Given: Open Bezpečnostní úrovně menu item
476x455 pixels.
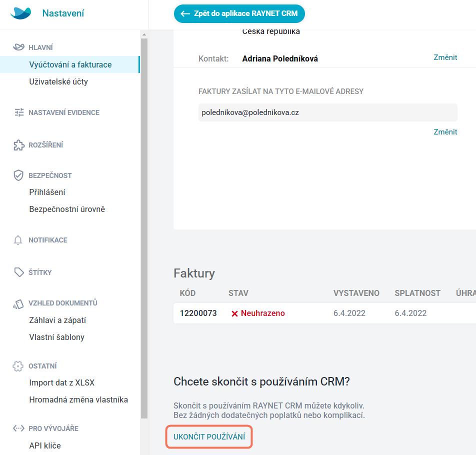Looking at the screenshot, I should click(67, 209).
